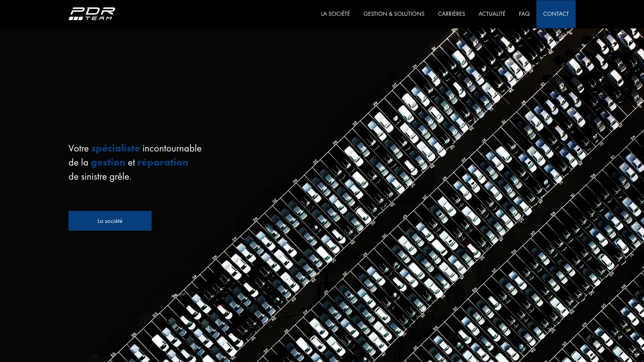Viewport: 644px width, 362px height.
Task: Click the highlighted word 'gestion'
Action: (x=108, y=163)
